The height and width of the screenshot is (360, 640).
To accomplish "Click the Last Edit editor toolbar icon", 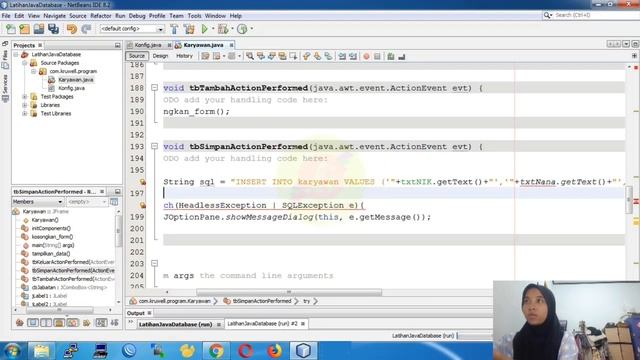I will point(205,56).
